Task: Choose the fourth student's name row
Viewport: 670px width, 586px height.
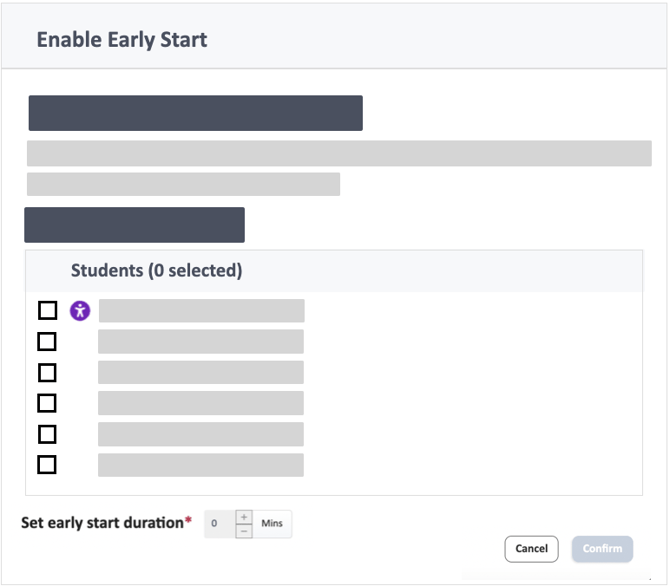Action: (201, 403)
